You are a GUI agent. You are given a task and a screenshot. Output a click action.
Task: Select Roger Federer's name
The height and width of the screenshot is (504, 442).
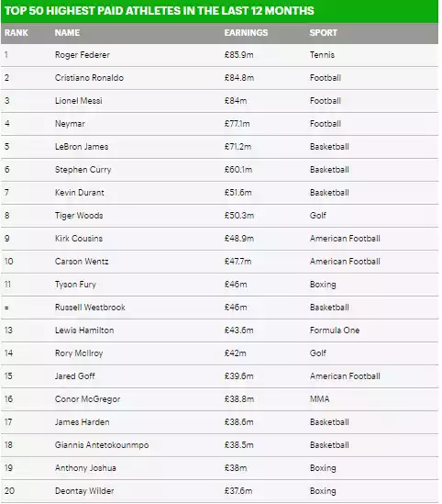pos(83,55)
